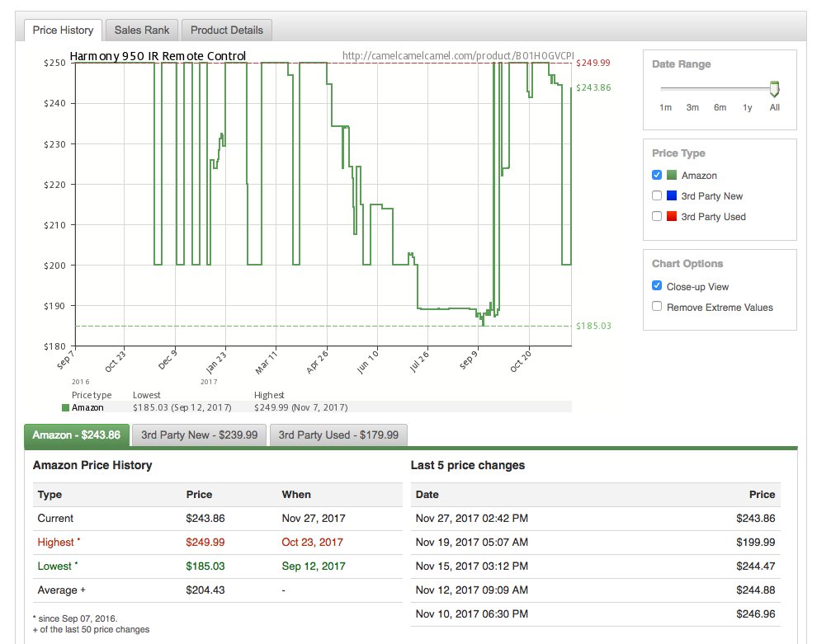This screenshot has width=831, height=644.
Task: Click the Sep 12, 2017 date in Lowest row
Action: click(x=314, y=566)
